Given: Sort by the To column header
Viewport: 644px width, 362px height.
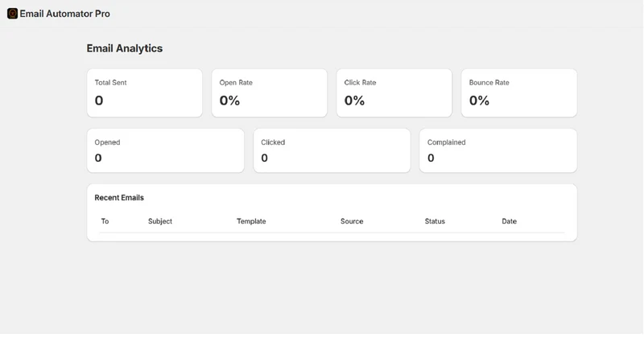Looking at the screenshot, I should pos(105,221).
